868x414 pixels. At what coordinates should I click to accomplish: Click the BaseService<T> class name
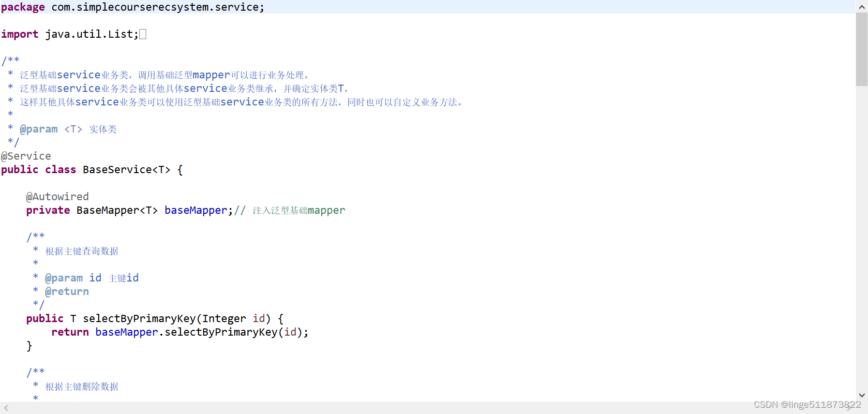click(x=126, y=170)
